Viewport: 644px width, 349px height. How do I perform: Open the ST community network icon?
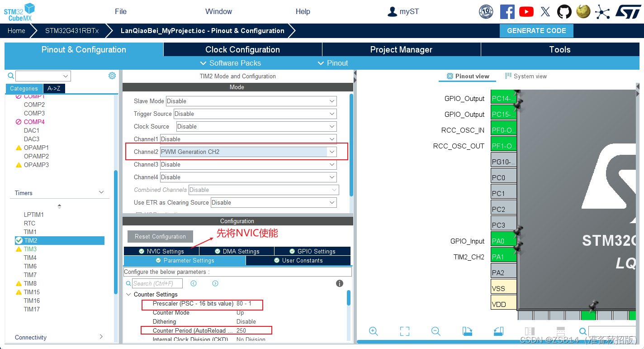click(602, 12)
